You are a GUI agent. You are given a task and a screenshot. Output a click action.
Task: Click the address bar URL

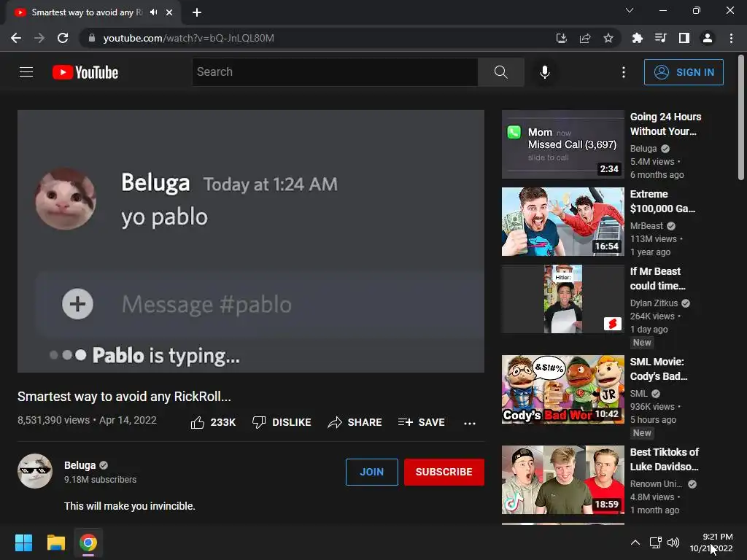click(x=189, y=38)
